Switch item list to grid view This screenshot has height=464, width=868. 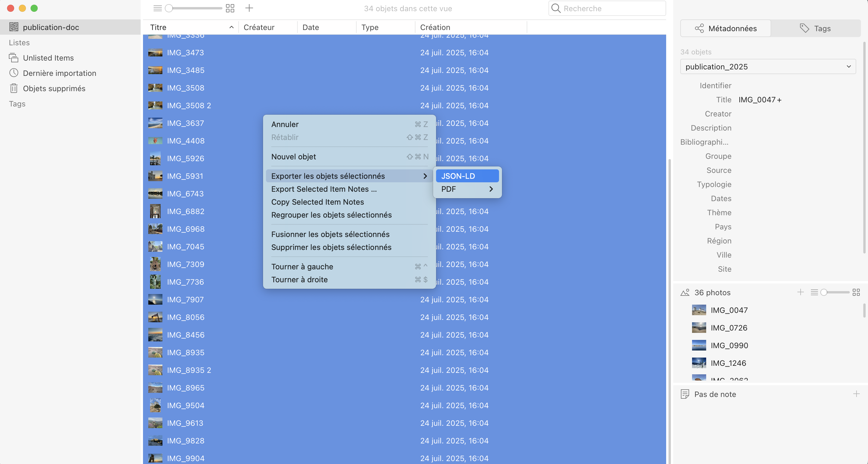coord(230,8)
